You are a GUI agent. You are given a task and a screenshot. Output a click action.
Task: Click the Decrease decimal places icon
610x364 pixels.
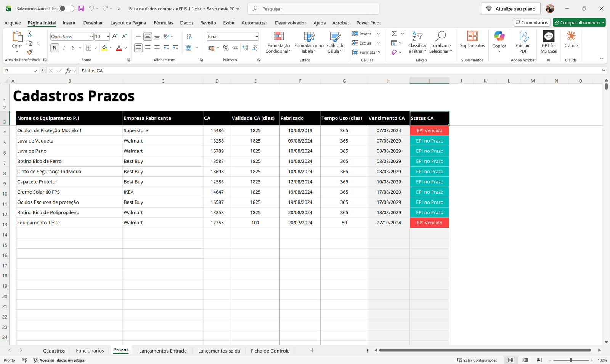point(255,48)
